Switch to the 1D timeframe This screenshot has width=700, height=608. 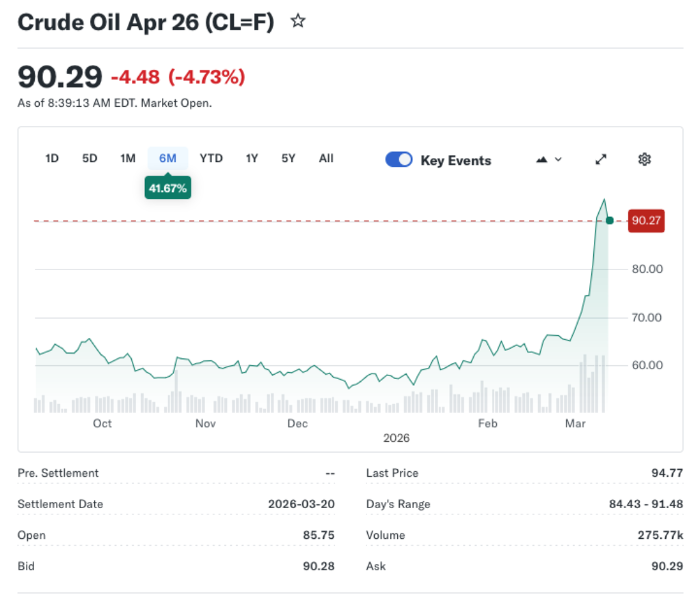[51, 158]
